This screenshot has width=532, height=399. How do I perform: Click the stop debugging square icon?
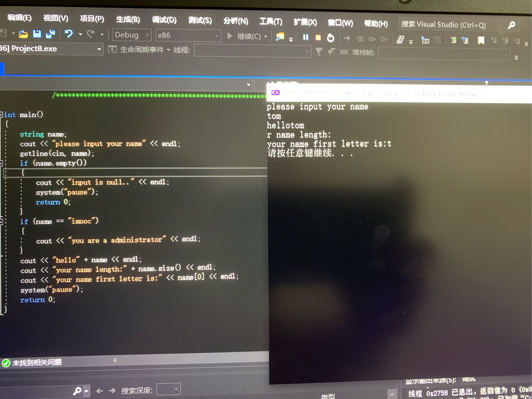coord(318,38)
